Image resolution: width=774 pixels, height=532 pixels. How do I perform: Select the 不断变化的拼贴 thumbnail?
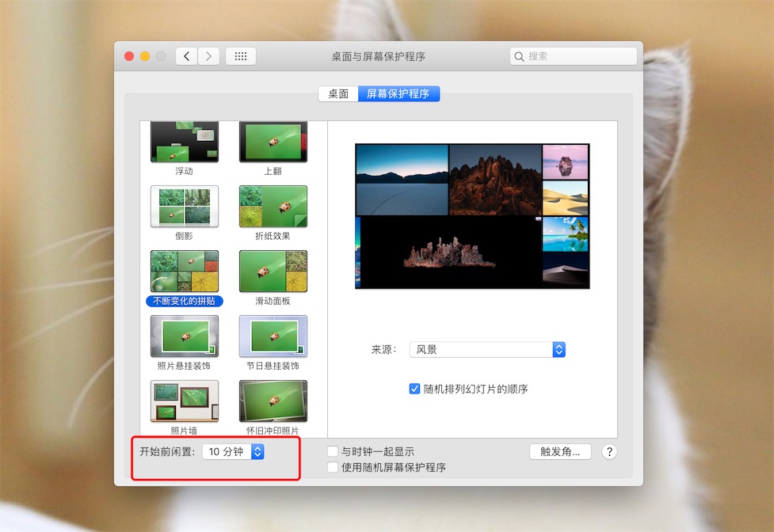pyautogui.click(x=184, y=272)
